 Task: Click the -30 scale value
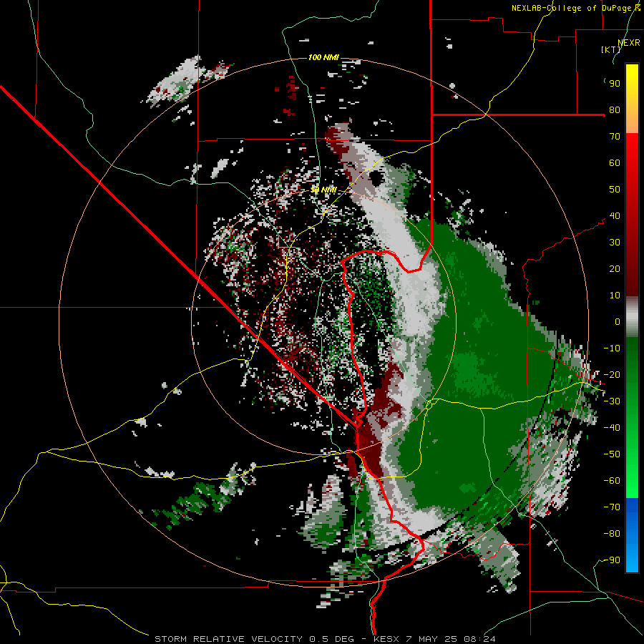tap(612, 401)
